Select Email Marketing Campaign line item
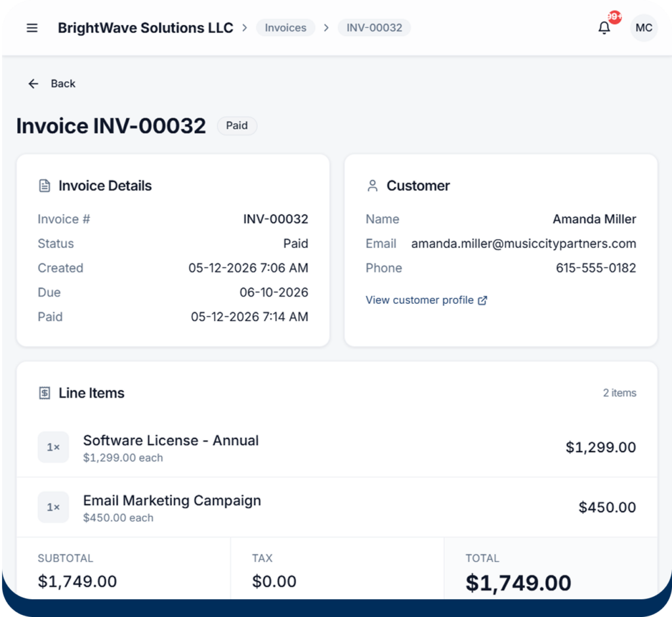Viewport: 672px width, 617px height. point(172,500)
